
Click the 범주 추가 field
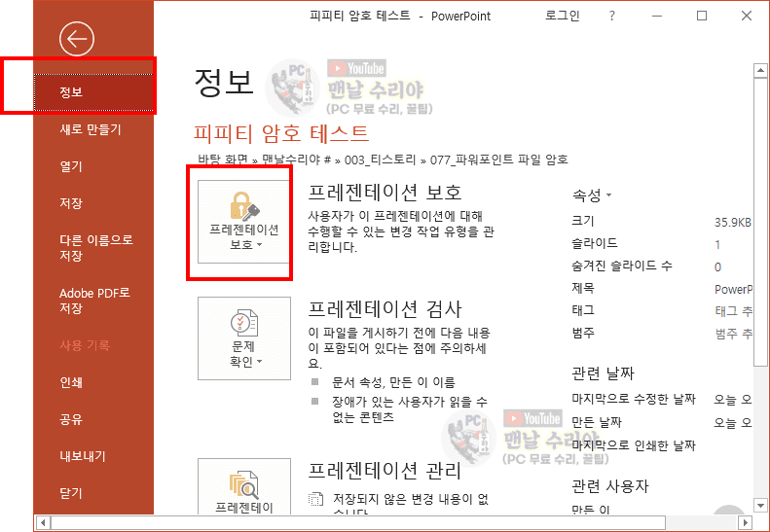click(733, 334)
